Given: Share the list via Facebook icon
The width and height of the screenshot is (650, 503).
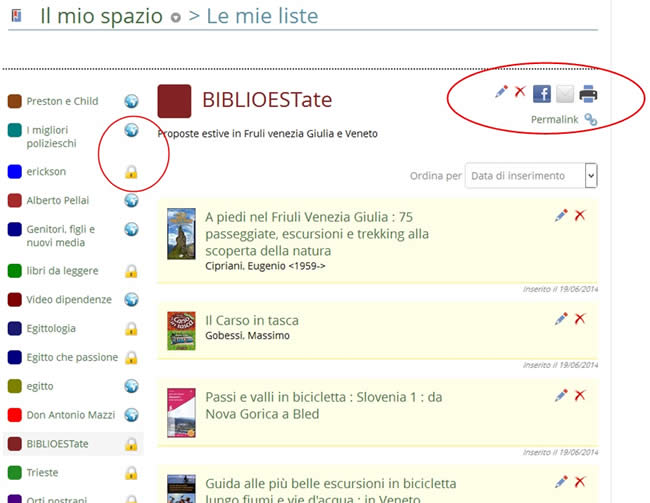Looking at the screenshot, I should tap(541, 94).
